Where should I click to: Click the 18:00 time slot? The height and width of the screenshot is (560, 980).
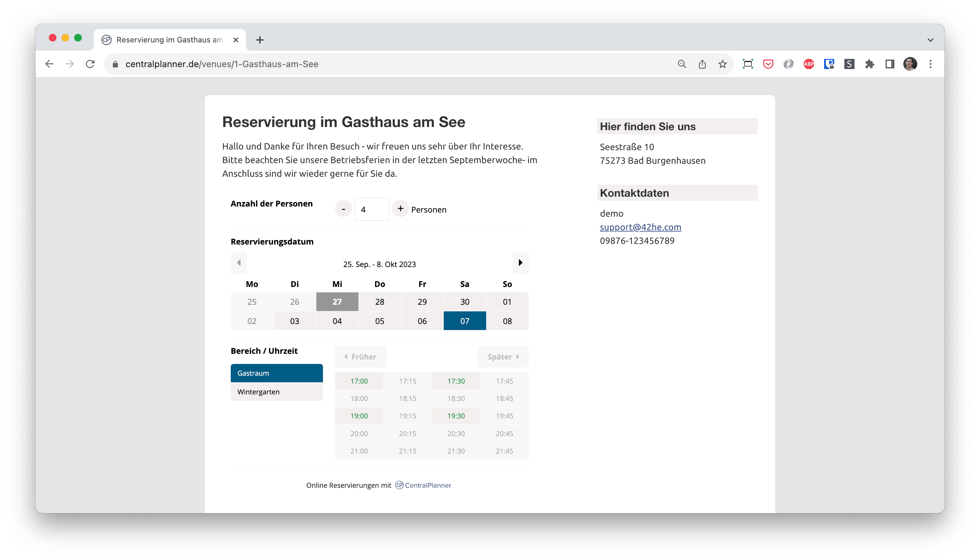359,398
